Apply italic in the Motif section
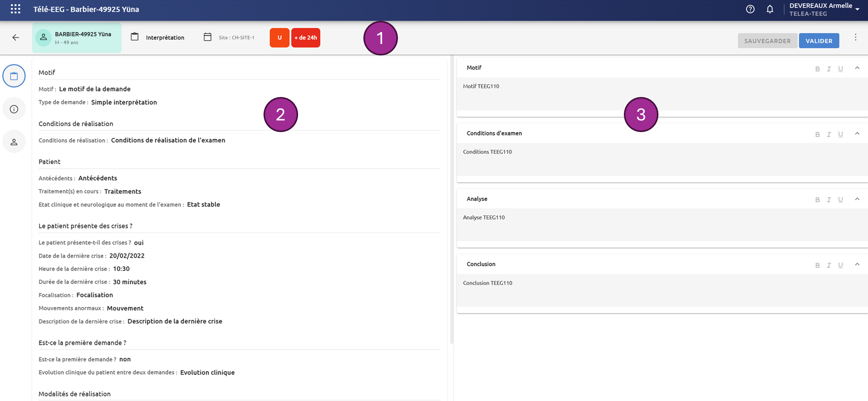868x401 pixels. [x=829, y=69]
